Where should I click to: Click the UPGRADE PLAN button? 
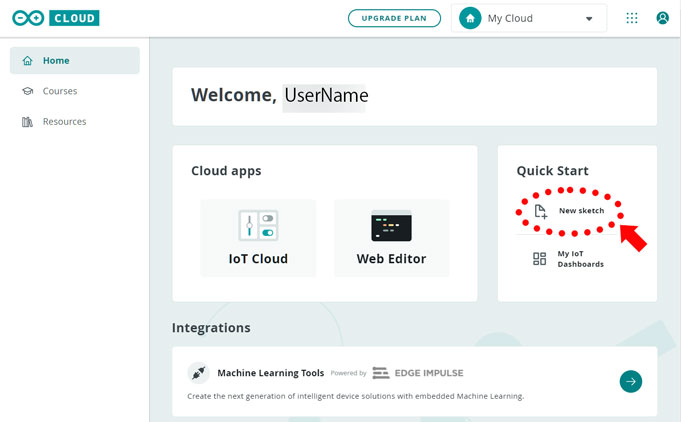pyautogui.click(x=394, y=18)
